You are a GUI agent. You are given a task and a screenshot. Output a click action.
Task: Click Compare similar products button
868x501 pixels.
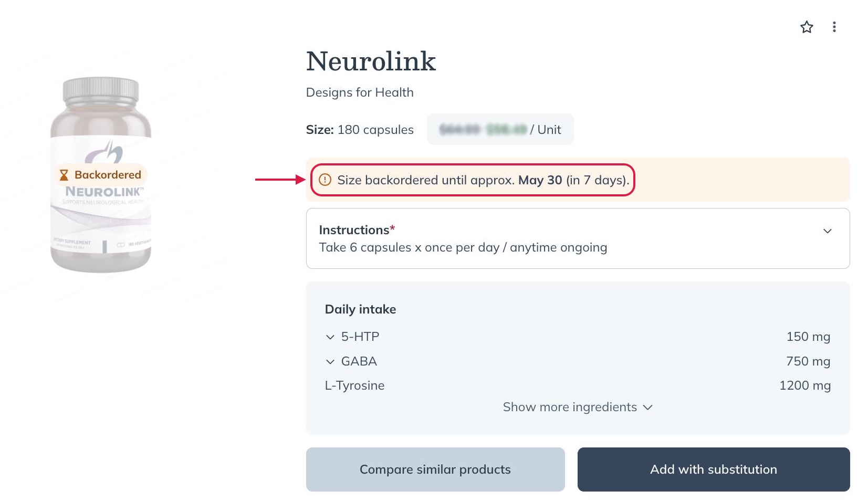(435, 469)
